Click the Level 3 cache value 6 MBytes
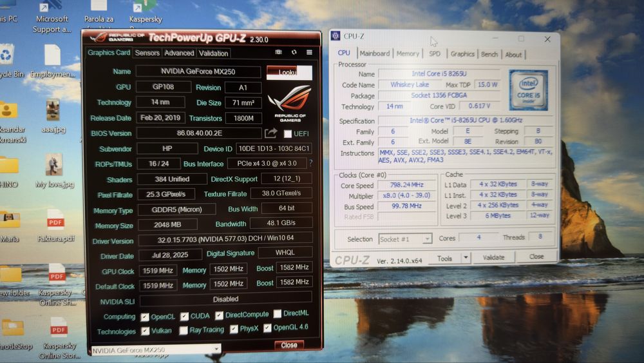This screenshot has width=644, height=363. pyautogui.click(x=498, y=215)
